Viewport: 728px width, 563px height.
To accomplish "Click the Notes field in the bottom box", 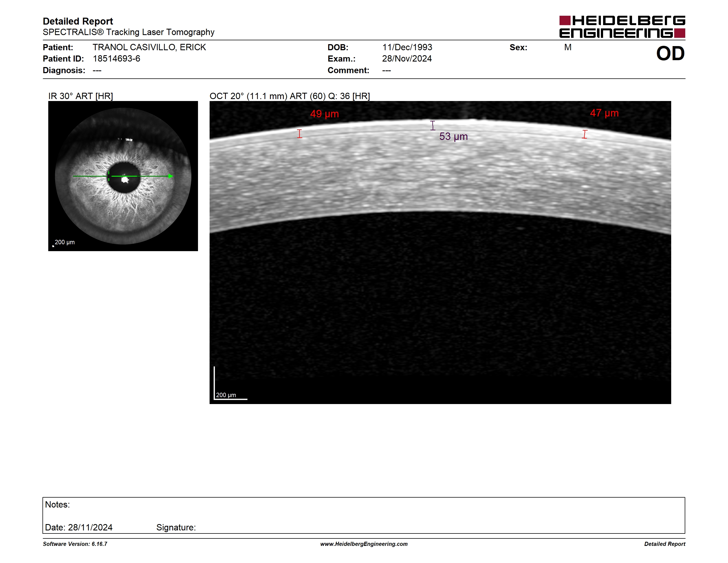I will (x=57, y=505).
